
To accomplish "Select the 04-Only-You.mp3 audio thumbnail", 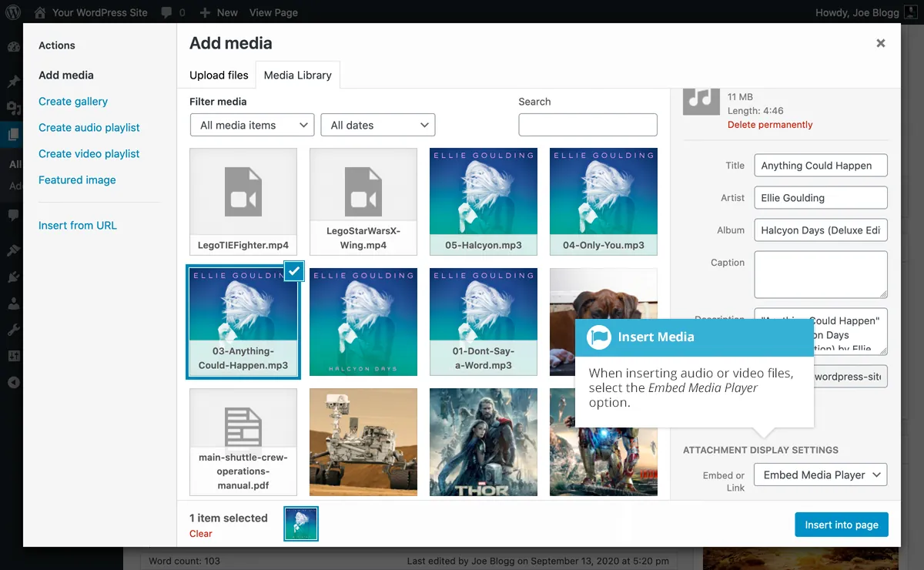I will click(604, 202).
